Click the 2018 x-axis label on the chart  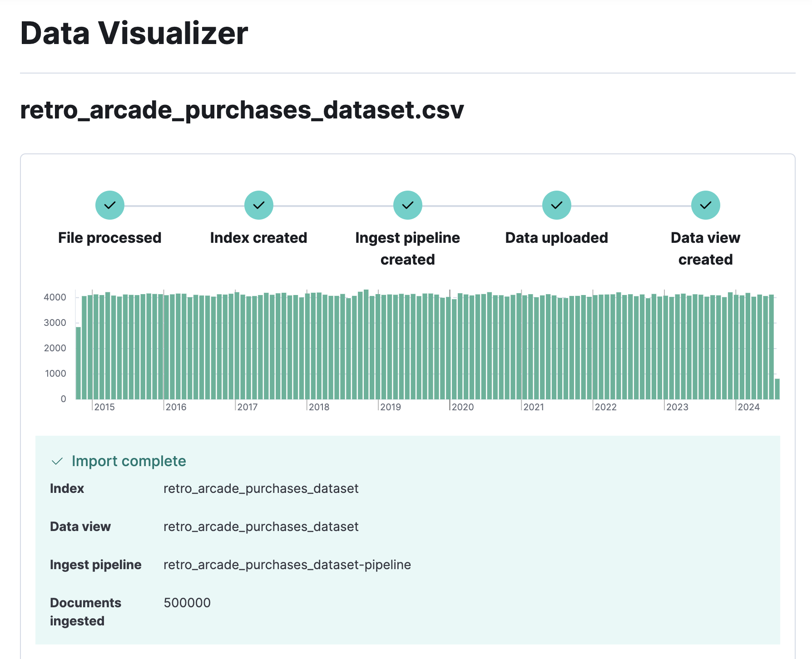point(319,407)
